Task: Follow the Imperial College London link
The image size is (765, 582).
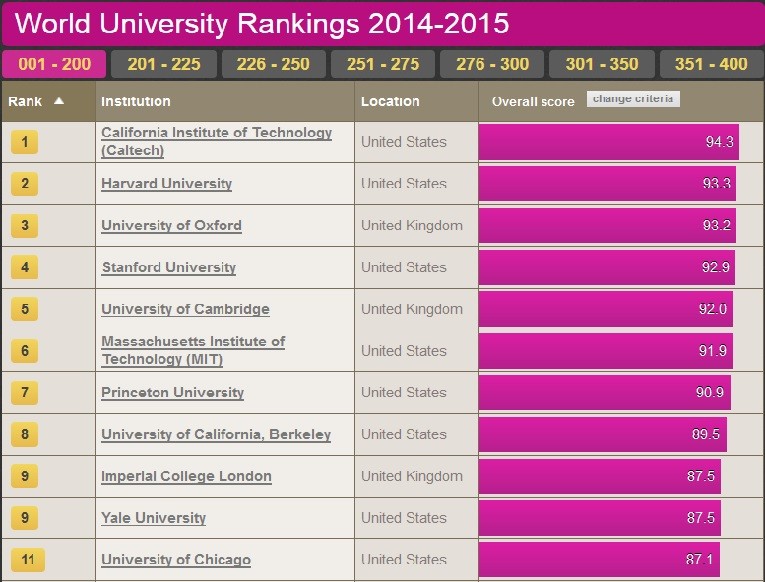Action: point(186,476)
